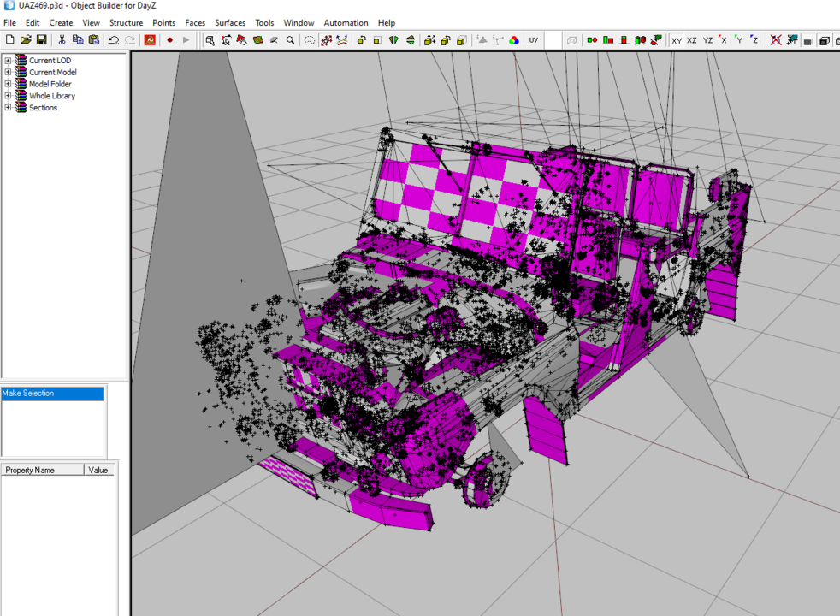Image resolution: width=840 pixels, height=616 pixels.
Task: Expand the Model Folder tree node
Action: click(x=8, y=84)
